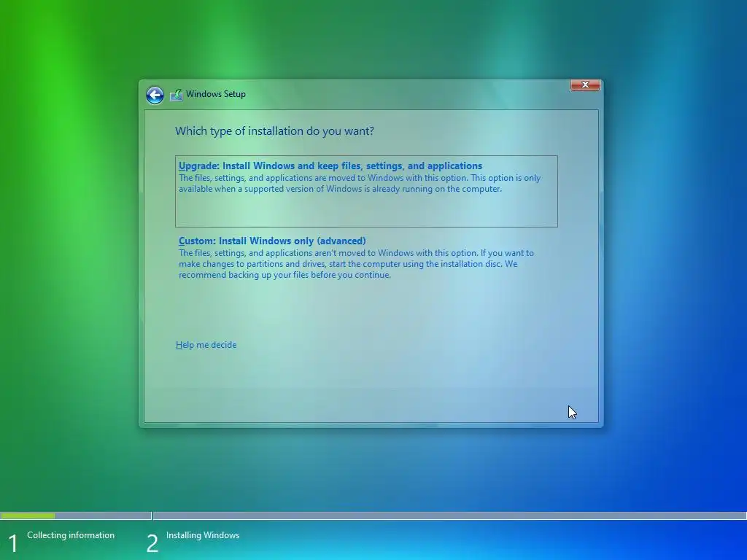Click the Collecting information step label
747x560 pixels.
click(71, 535)
